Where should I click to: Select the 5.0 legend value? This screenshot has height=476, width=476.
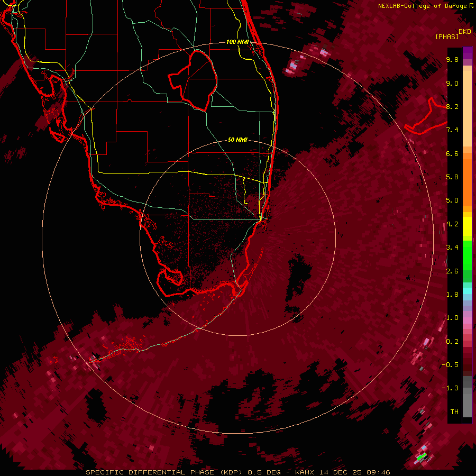pyautogui.click(x=452, y=200)
